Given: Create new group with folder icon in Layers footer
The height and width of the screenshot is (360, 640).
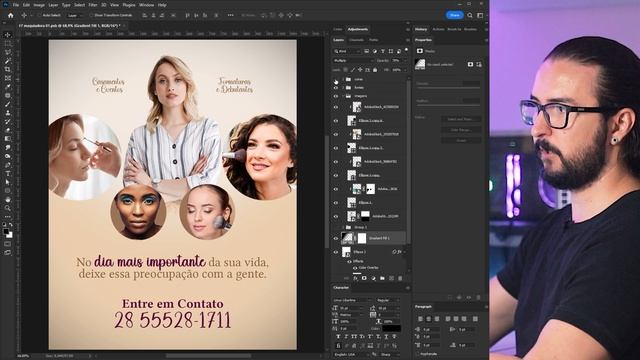Looking at the screenshot, I should point(382,278).
